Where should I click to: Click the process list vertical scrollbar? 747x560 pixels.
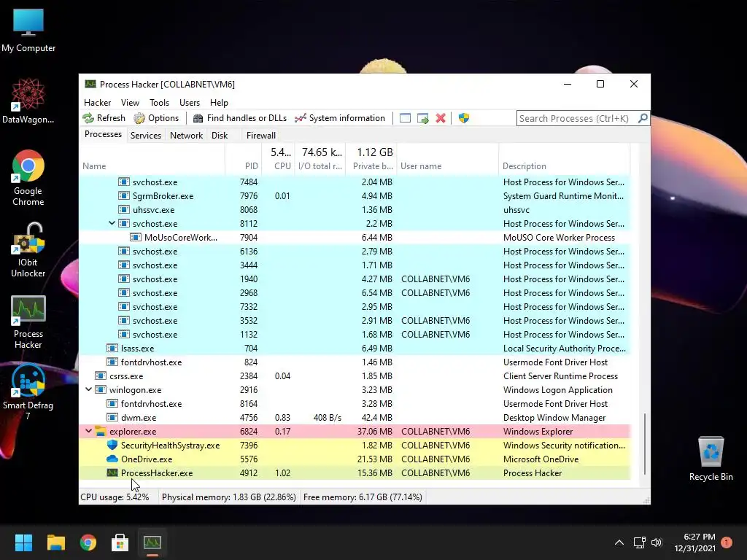tap(645, 443)
